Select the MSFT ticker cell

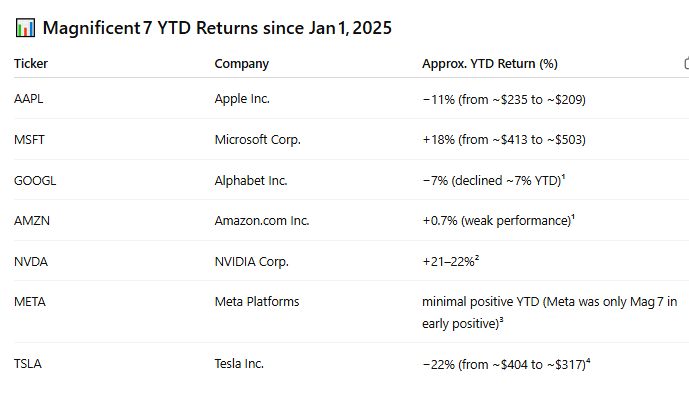coord(31,140)
